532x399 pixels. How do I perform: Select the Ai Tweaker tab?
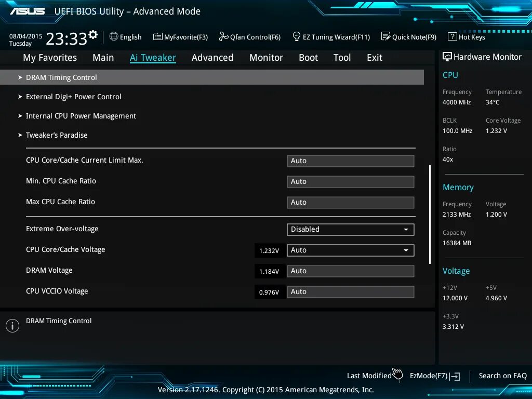point(153,58)
